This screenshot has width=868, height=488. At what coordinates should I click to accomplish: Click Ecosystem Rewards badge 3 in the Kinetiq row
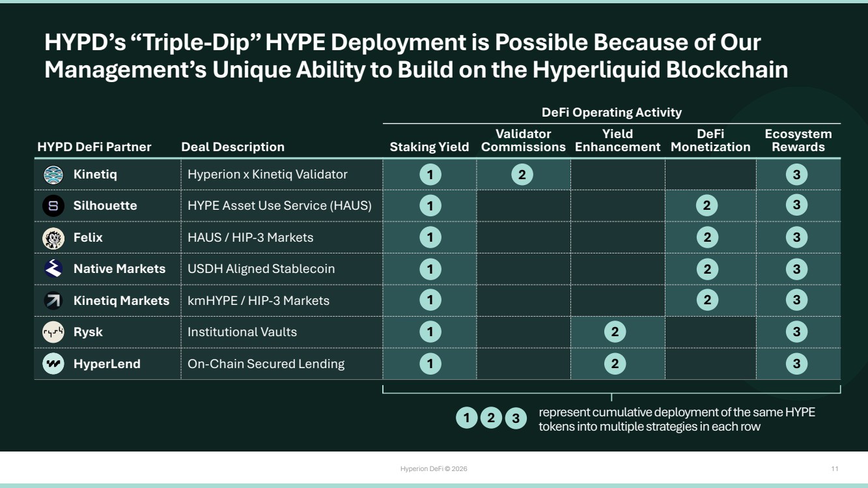coord(796,175)
